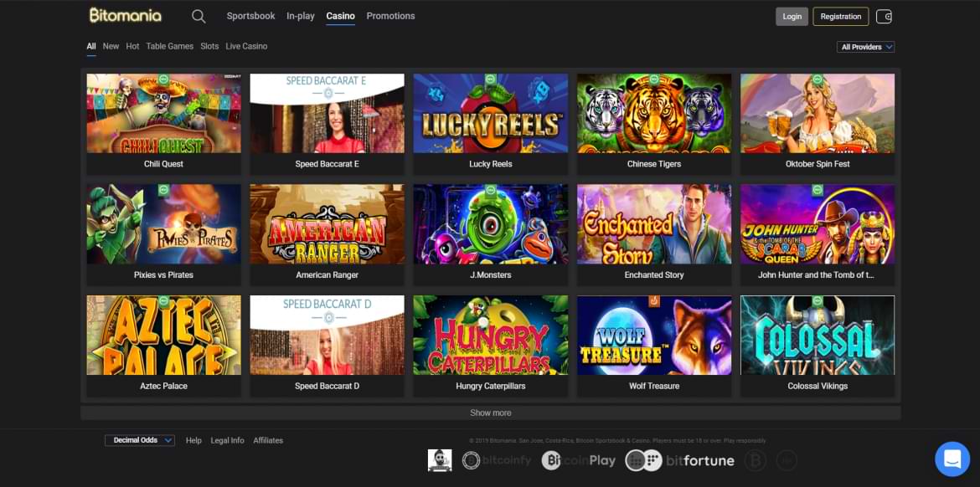Open John Hunter Scarab Queen thumbnail
Image resolution: width=980 pixels, height=487 pixels.
point(818,224)
